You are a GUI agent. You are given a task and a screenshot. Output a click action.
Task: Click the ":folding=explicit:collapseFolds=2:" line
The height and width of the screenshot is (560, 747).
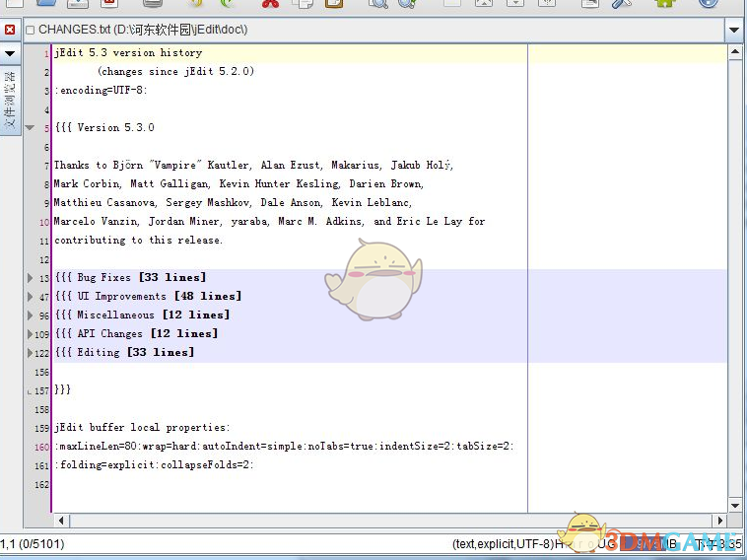[154, 465]
